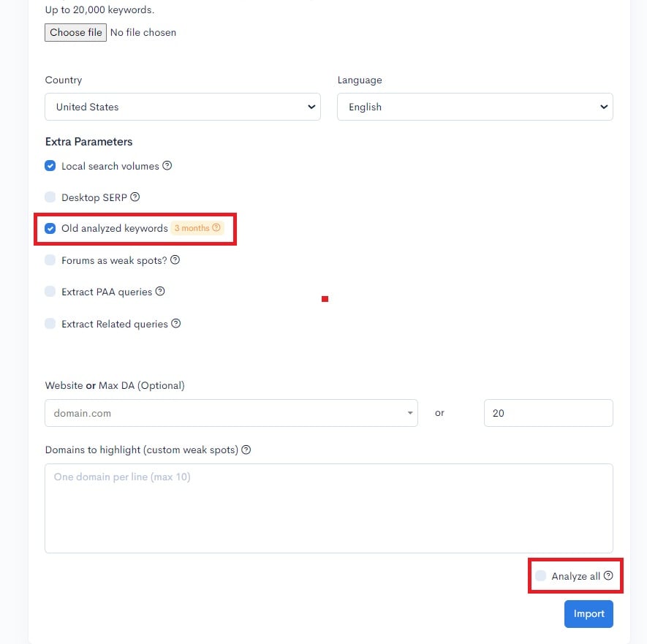The image size is (647, 644).
Task: Click help icon beside Forums as weak spots
Action: (x=175, y=260)
